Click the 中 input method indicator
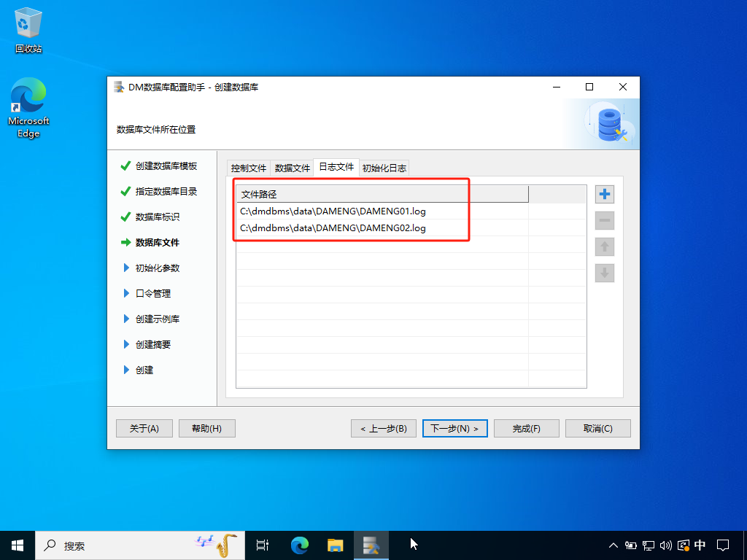The image size is (747, 560). pyautogui.click(x=700, y=545)
